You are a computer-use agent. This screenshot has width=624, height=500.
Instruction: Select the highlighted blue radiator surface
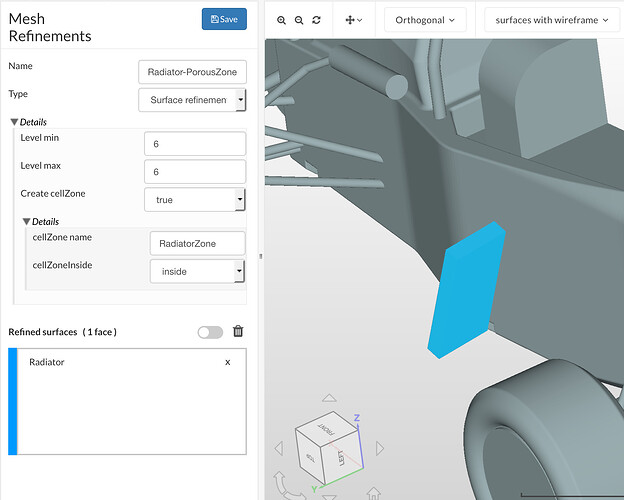pyautogui.click(x=466, y=291)
